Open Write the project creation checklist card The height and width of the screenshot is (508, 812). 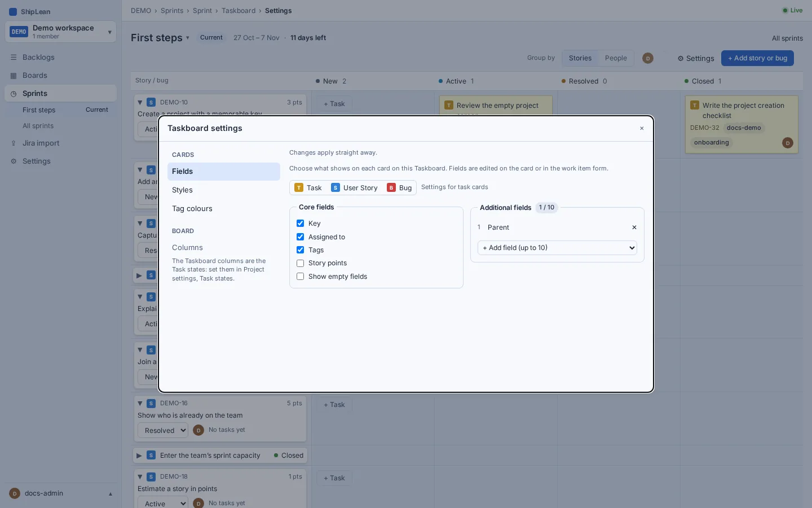click(x=742, y=125)
